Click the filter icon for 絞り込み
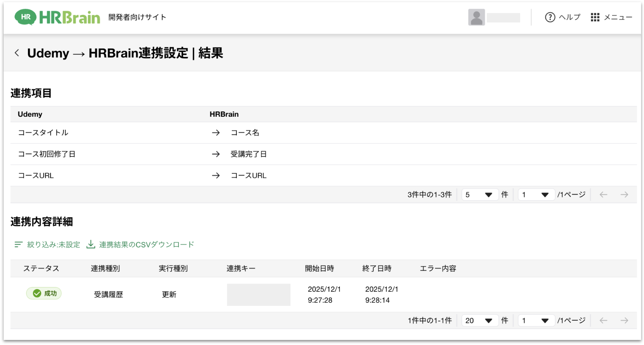644x345 pixels. coord(18,245)
